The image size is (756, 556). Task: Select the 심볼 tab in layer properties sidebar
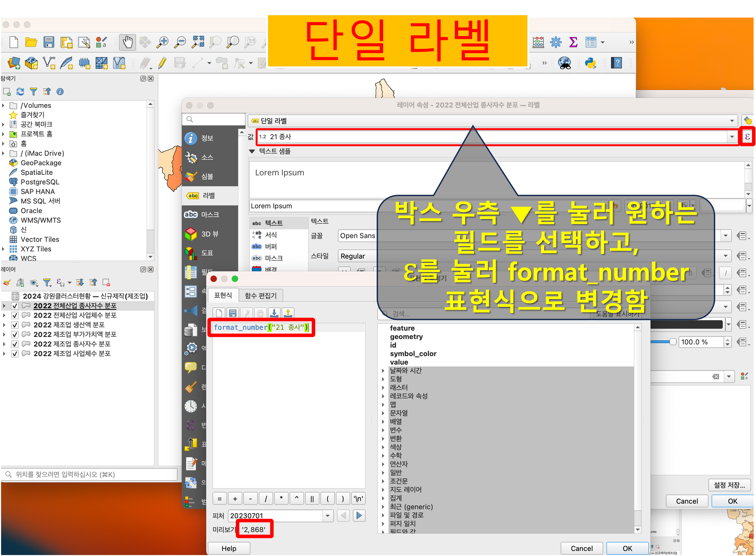click(207, 176)
